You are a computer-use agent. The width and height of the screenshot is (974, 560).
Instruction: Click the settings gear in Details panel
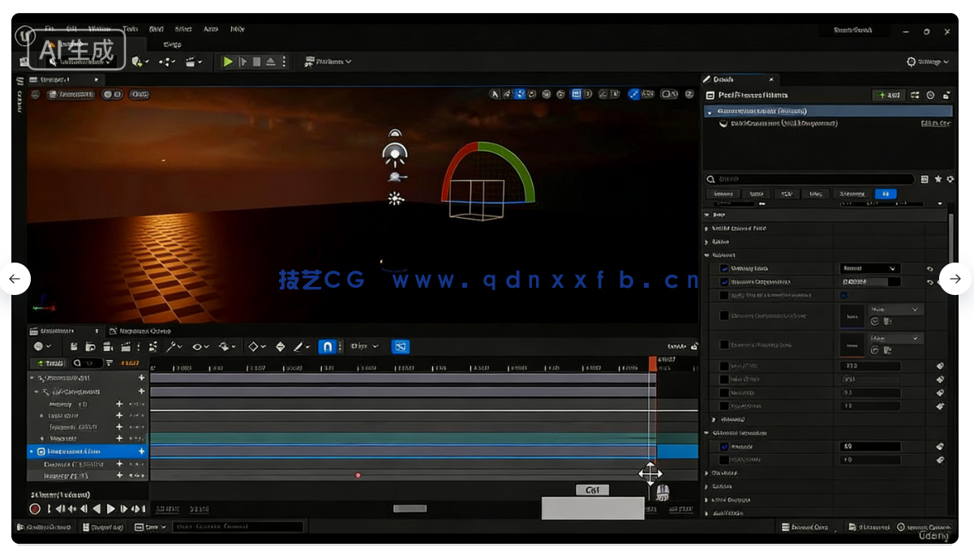(x=950, y=179)
